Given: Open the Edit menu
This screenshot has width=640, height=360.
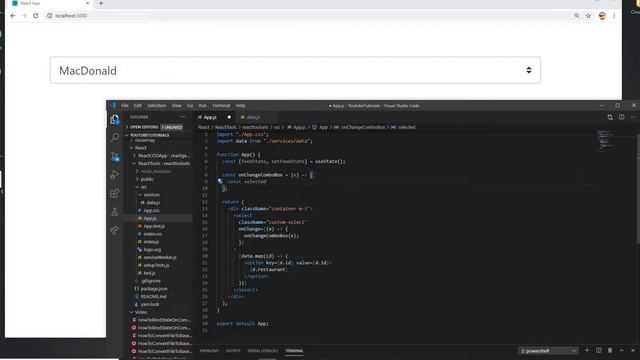Looking at the screenshot, I should point(138,105).
